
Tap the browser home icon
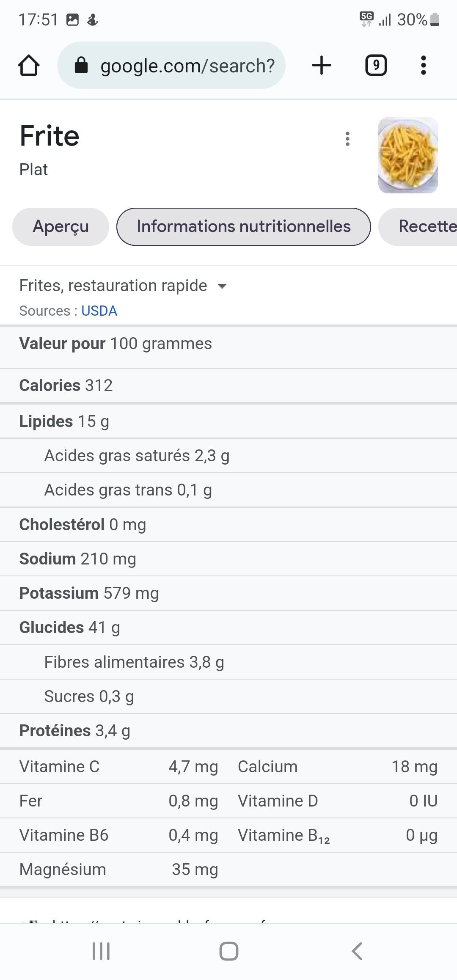(29, 66)
